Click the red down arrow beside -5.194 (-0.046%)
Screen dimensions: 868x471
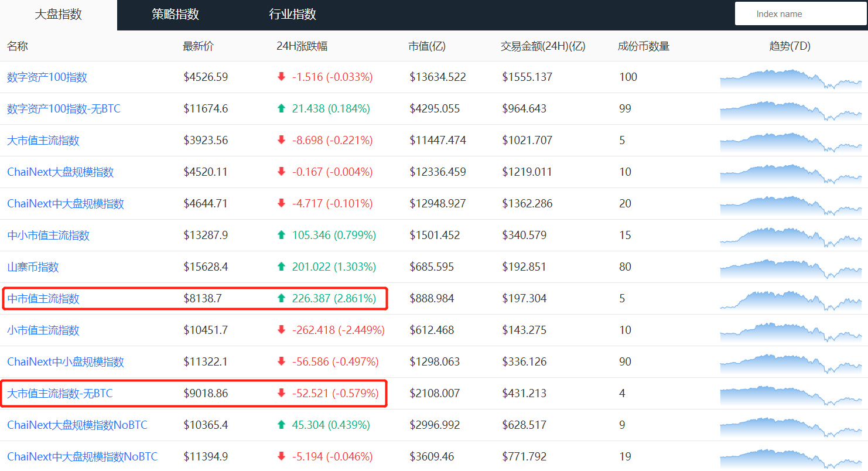(x=281, y=456)
